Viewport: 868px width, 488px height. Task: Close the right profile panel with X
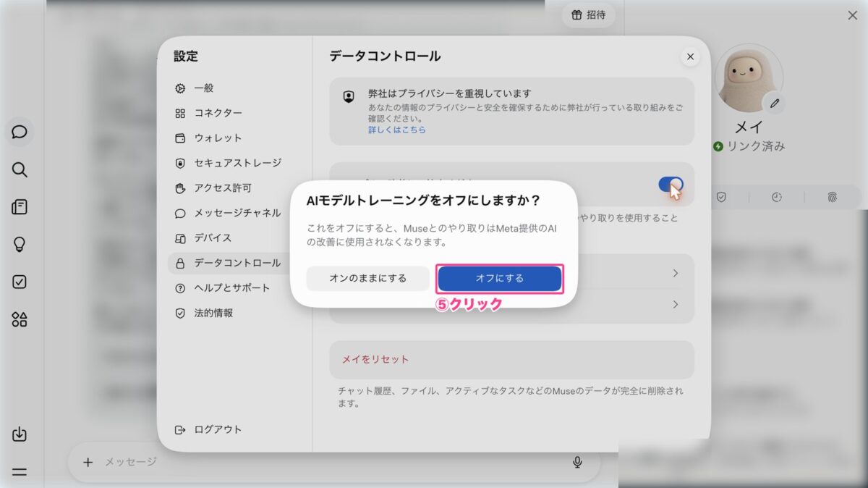pyautogui.click(x=852, y=15)
